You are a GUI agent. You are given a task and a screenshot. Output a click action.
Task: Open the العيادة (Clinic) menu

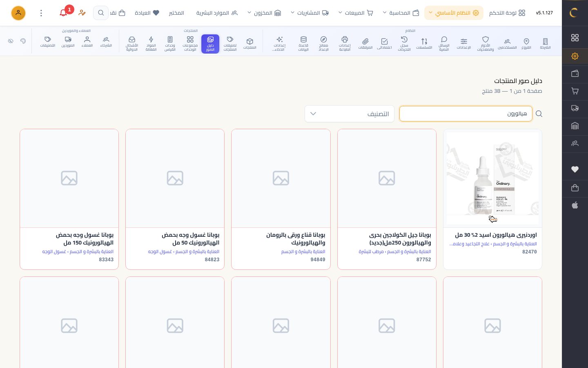[147, 13]
